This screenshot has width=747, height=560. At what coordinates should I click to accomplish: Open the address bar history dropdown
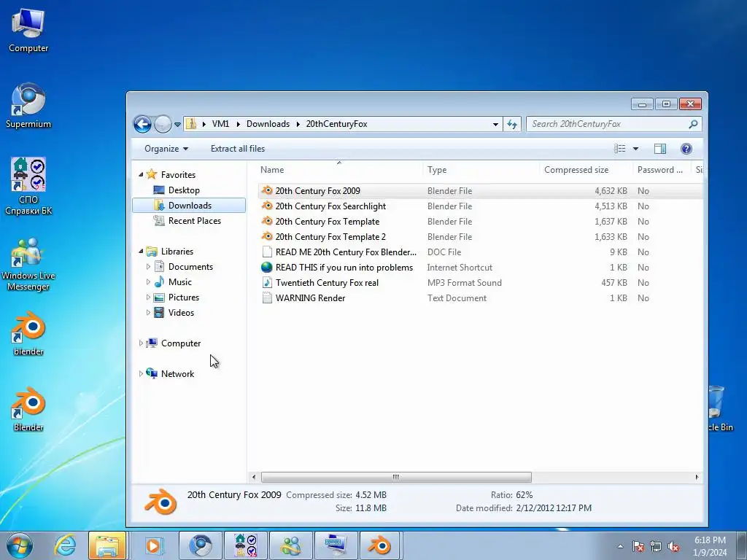495,124
